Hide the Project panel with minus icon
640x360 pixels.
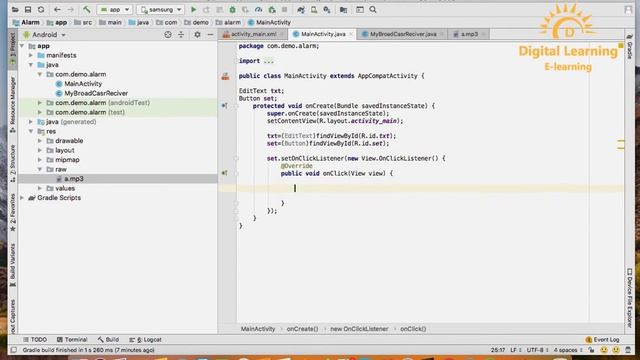tap(210, 35)
